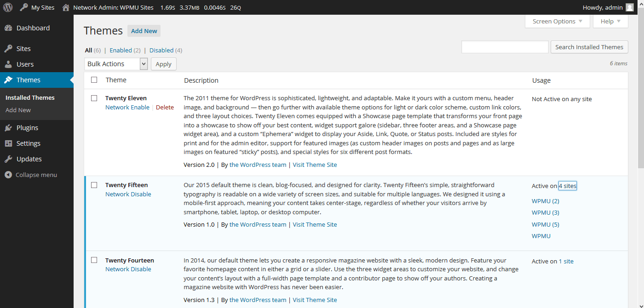Click the query stats in admin bar
This screenshot has height=308, width=644.
201,7
